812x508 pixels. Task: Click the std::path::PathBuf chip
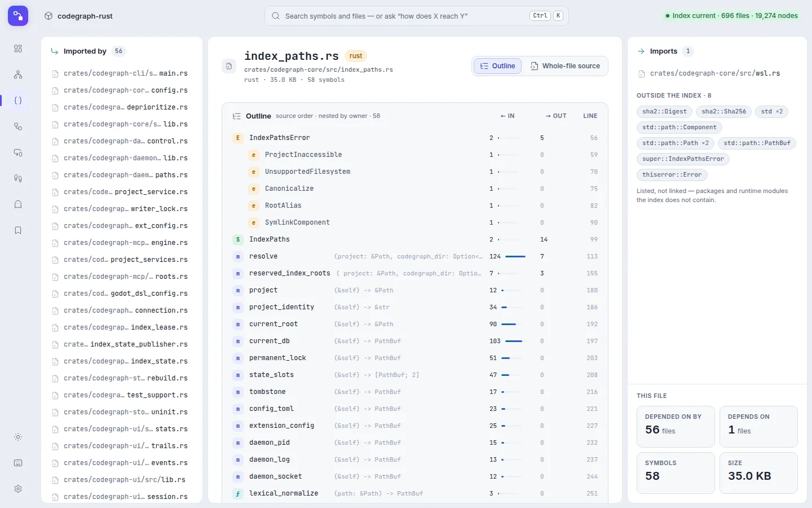click(757, 143)
